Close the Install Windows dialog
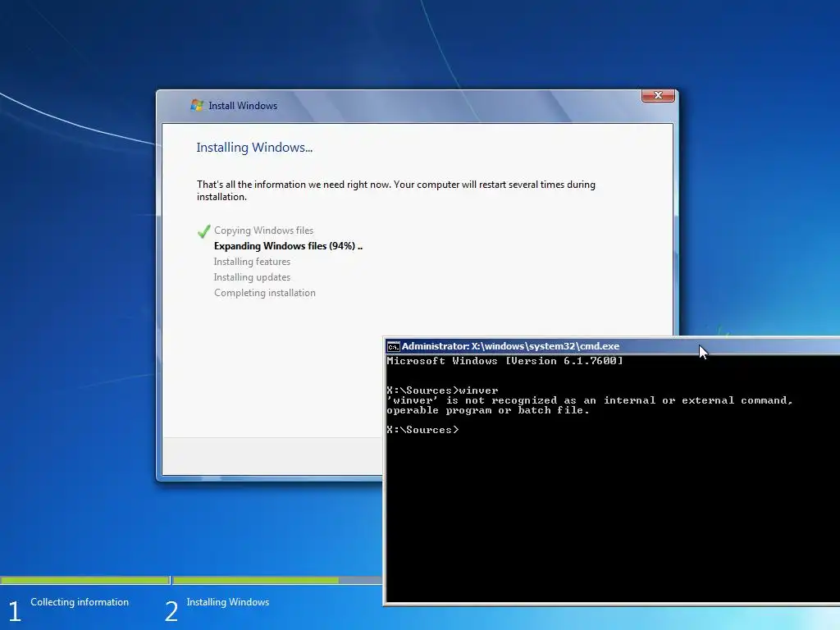This screenshot has width=840, height=630. 658,95
